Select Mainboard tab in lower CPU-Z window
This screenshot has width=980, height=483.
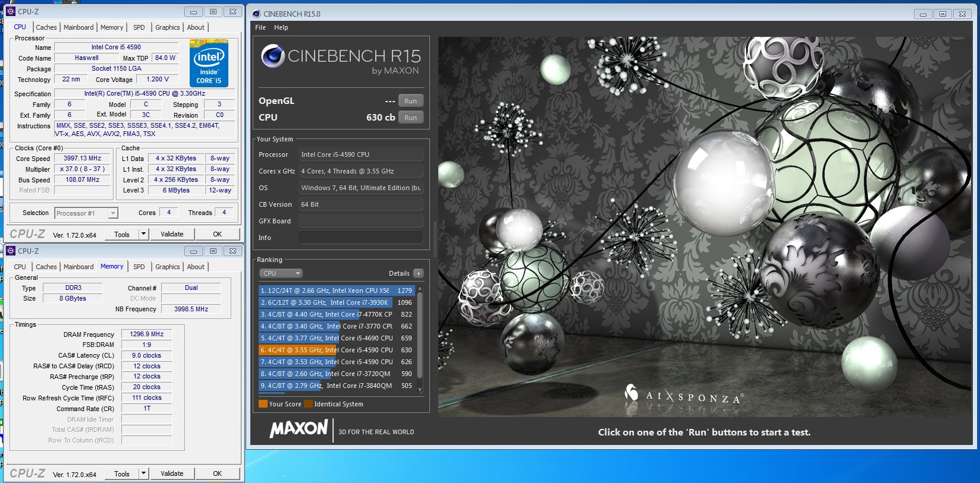point(78,267)
